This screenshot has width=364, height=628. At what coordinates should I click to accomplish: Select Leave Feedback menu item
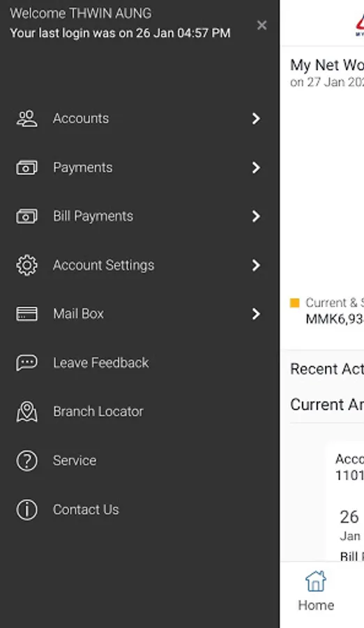click(139, 363)
